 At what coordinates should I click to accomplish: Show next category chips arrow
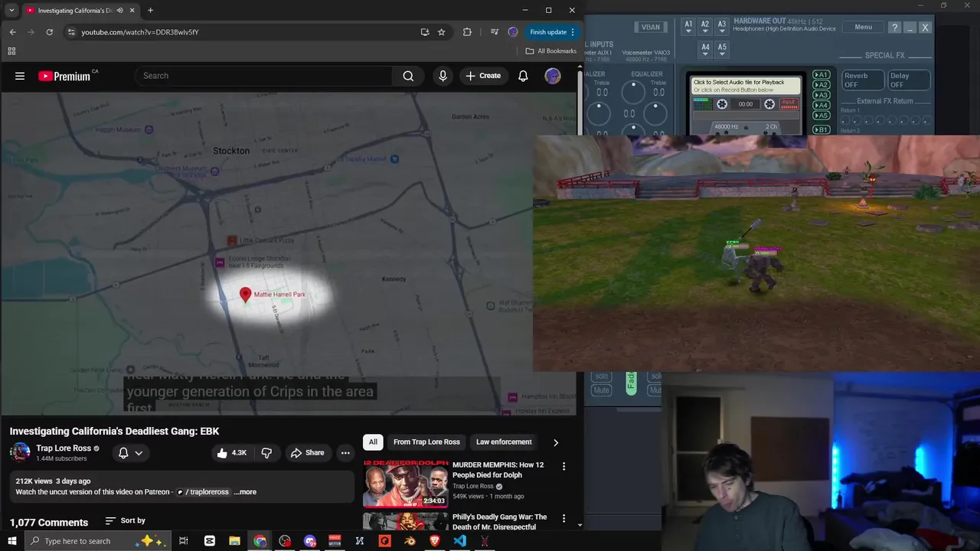[x=556, y=442]
